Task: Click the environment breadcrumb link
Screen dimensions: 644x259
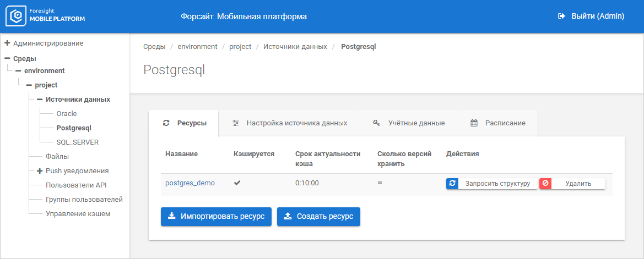Action: (197, 47)
